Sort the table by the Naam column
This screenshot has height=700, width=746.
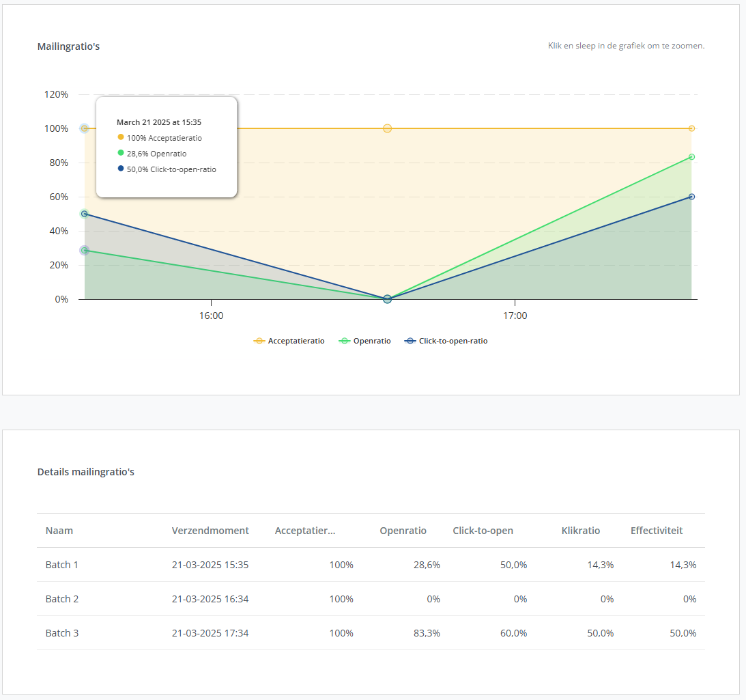pos(59,531)
